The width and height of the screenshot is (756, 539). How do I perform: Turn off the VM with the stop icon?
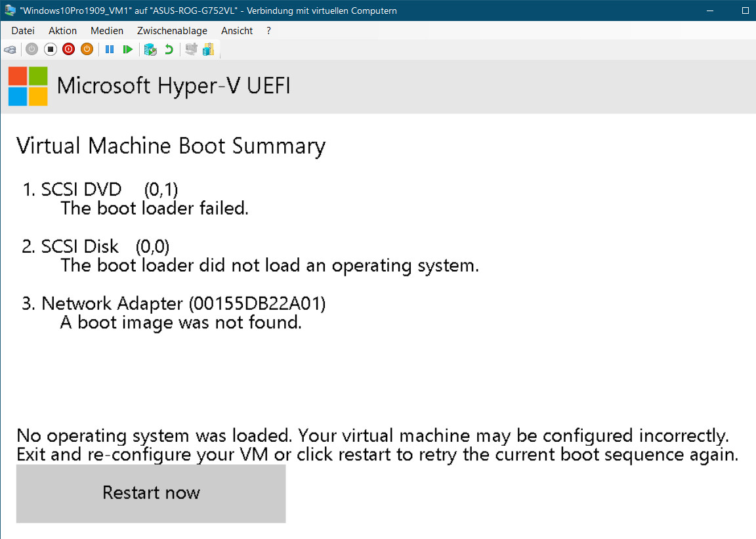point(50,49)
